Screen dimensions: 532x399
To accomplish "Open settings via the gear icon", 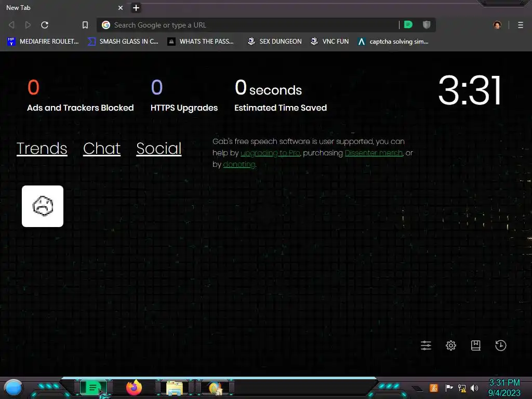I will pos(450,345).
